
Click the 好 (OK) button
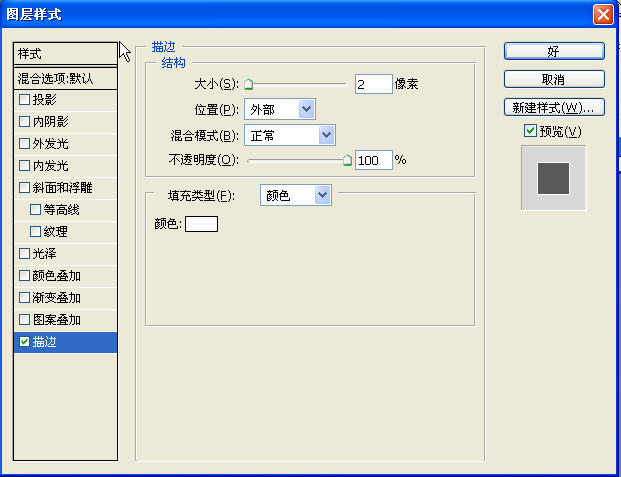pyautogui.click(x=553, y=51)
